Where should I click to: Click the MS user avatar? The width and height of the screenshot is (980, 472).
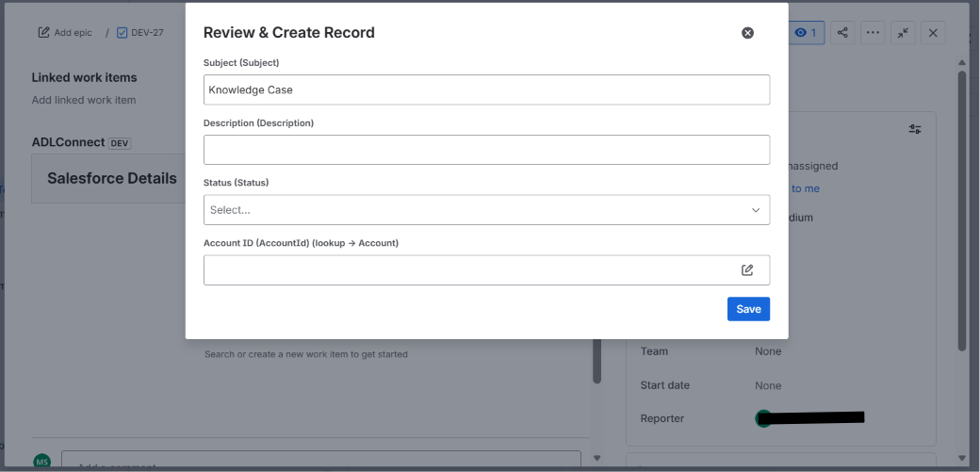(41, 462)
